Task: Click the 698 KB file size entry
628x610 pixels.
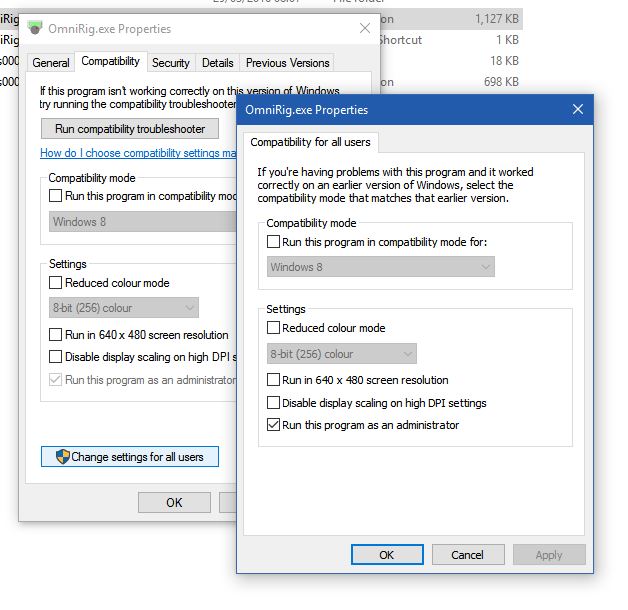Action: [x=501, y=82]
